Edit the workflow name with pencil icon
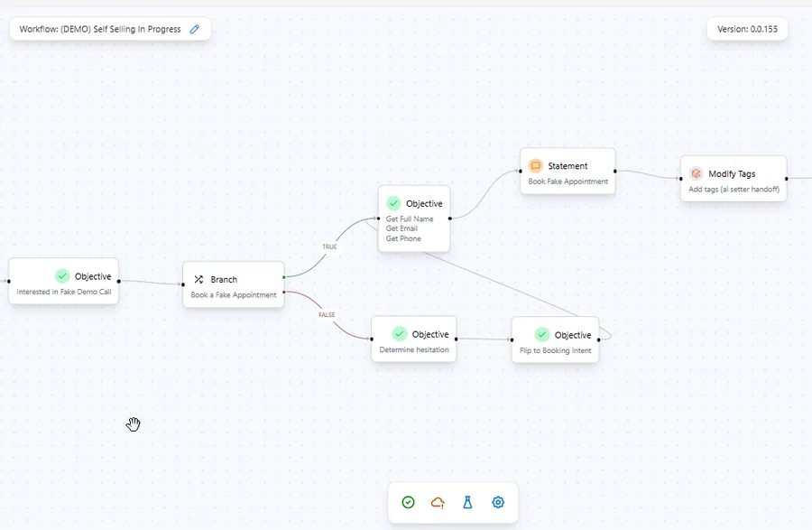The height and width of the screenshot is (530, 812). pyautogui.click(x=195, y=29)
